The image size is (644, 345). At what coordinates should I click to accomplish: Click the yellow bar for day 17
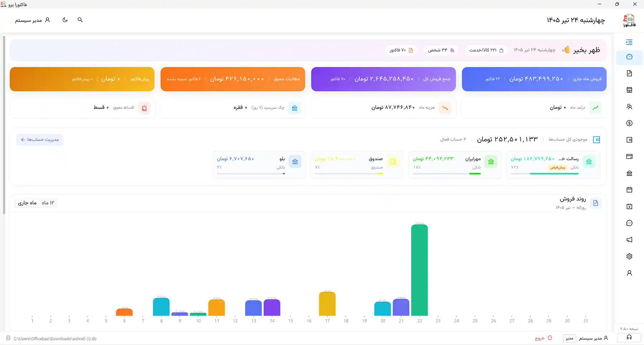click(327, 304)
